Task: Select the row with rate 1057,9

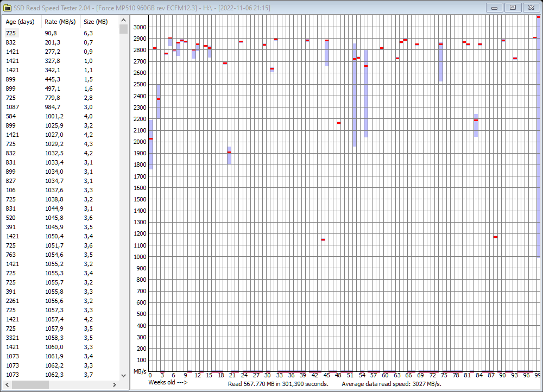Action: click(x=61, y=328)
